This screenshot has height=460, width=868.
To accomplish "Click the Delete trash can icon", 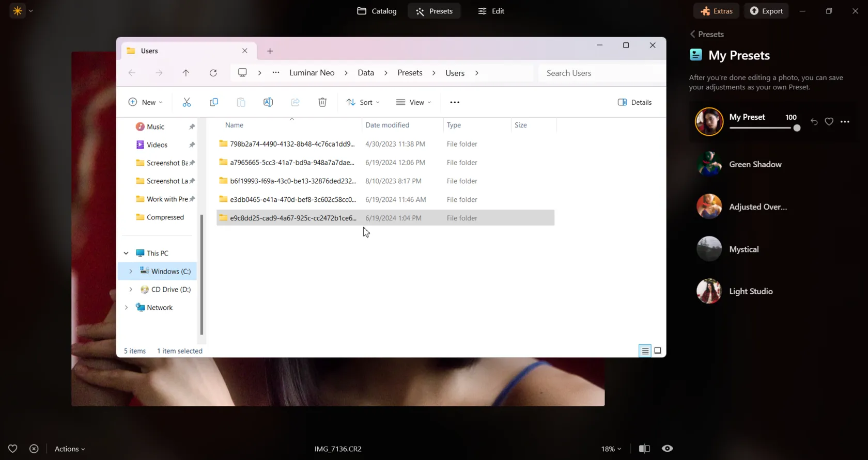I will point(322,102).
